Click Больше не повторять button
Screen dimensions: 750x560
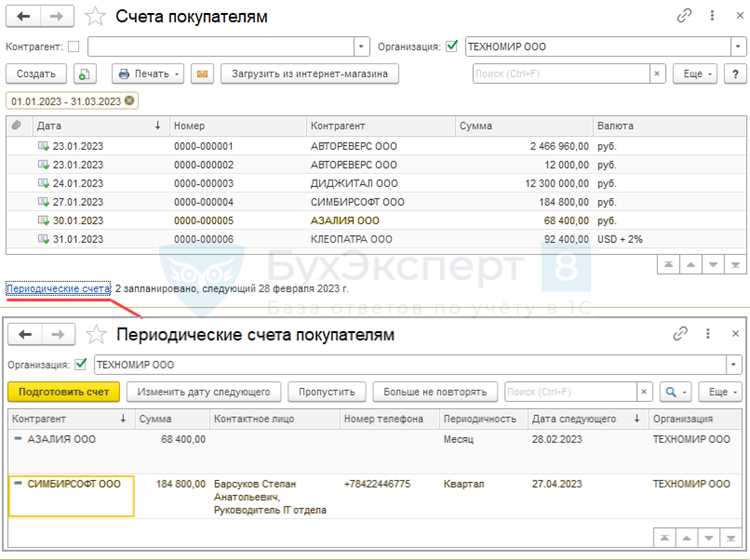435,392
